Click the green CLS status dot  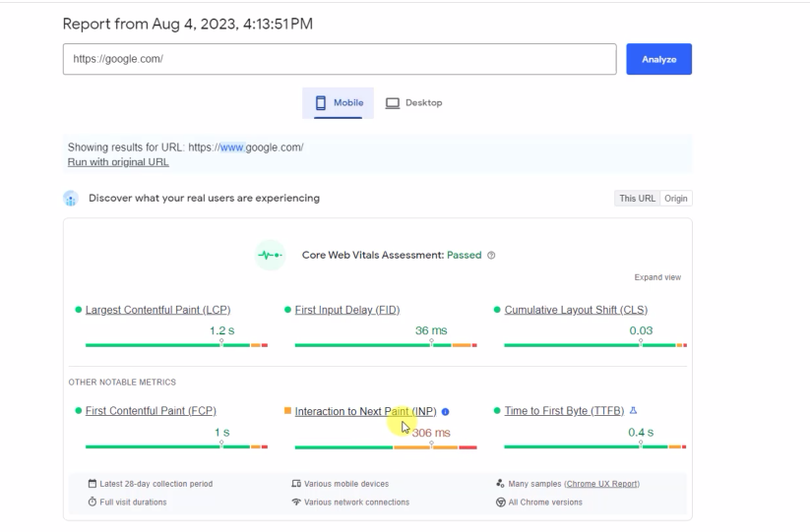click(497, 310)
